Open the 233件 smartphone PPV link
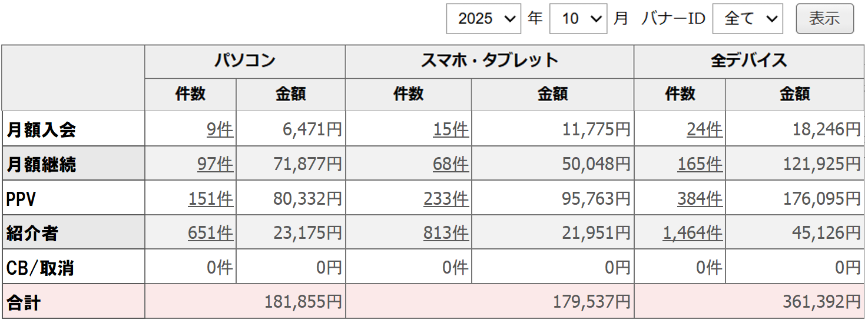This screenshot has width=868, height=323. click(x=446, y=199)
